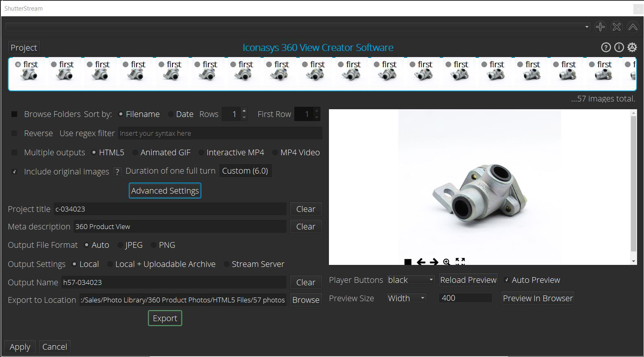Select Interactive MP4 output radio

[201, 152]
